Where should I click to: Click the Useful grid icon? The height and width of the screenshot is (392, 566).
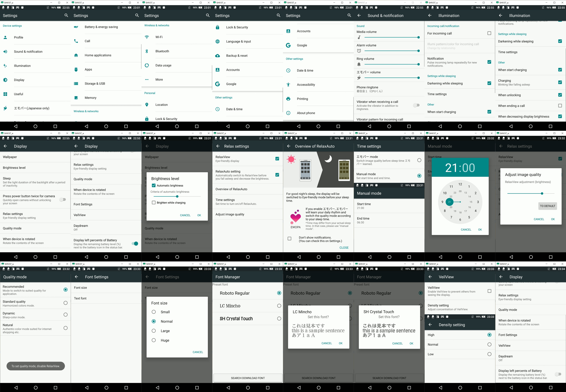[5, 94]
